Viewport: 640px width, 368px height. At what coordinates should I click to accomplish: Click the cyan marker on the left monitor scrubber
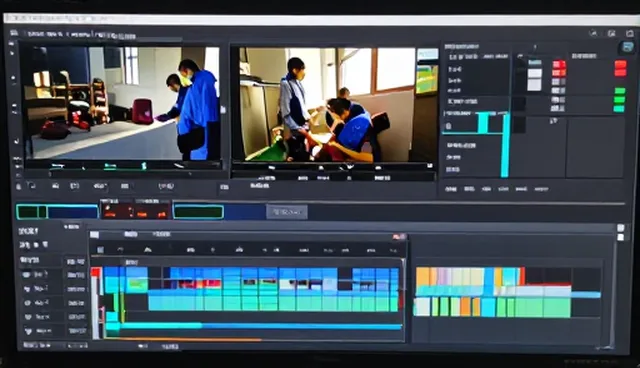pyautogui.click(x=144, y=166)
